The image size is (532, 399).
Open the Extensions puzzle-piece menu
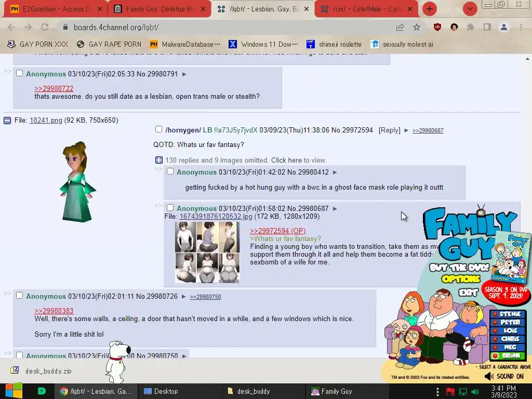pos(470,27)
